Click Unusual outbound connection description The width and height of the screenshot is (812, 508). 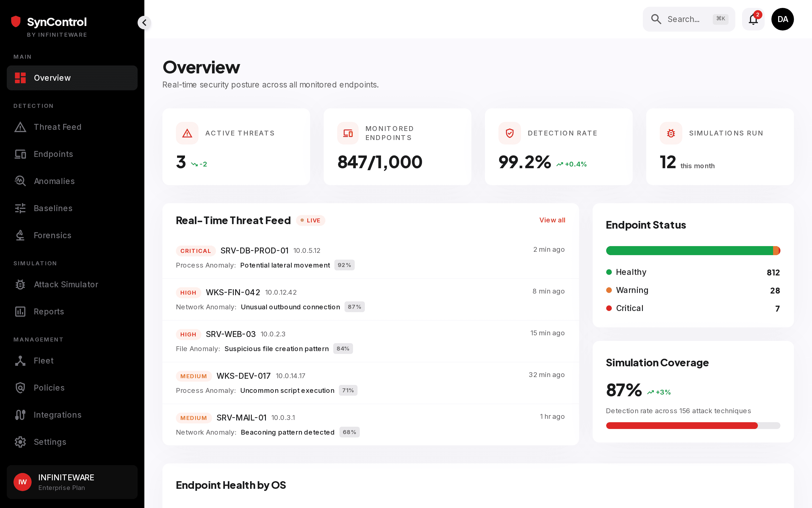(290, 307)
